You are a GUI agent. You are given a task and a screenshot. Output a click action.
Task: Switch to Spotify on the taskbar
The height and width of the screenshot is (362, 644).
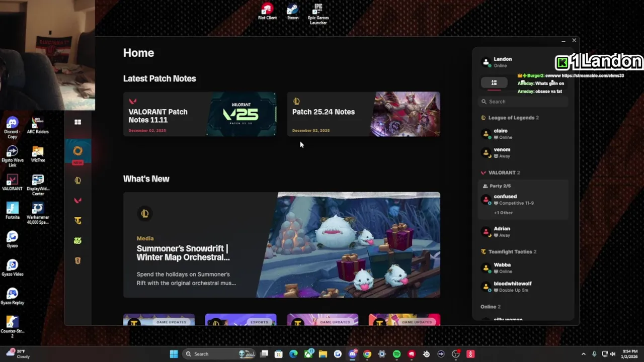point(396,354)
